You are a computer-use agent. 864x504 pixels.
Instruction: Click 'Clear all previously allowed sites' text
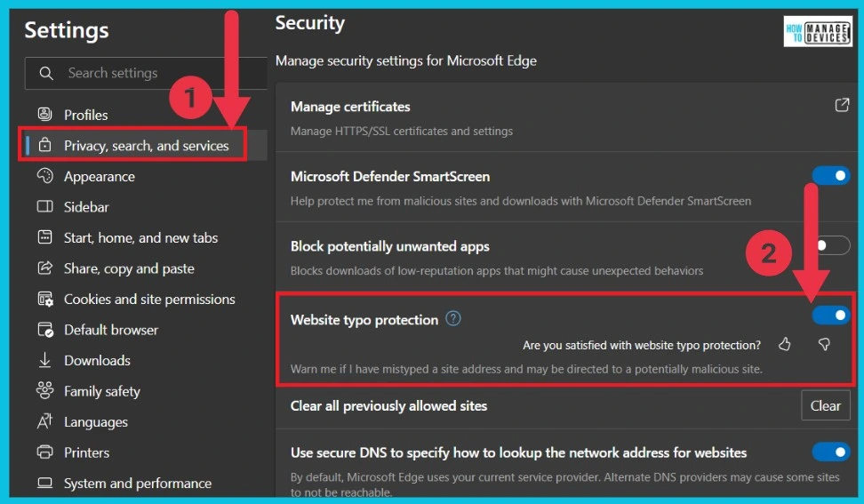point(389,406)
